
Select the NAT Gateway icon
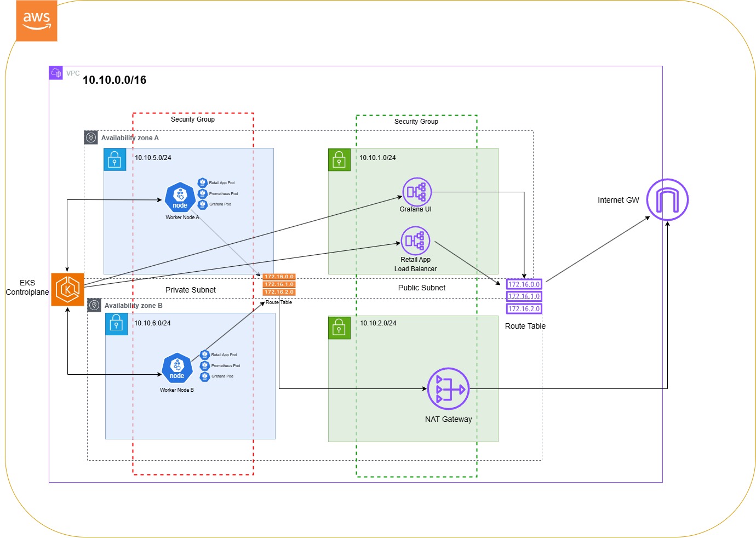click(x=448, y=388)
